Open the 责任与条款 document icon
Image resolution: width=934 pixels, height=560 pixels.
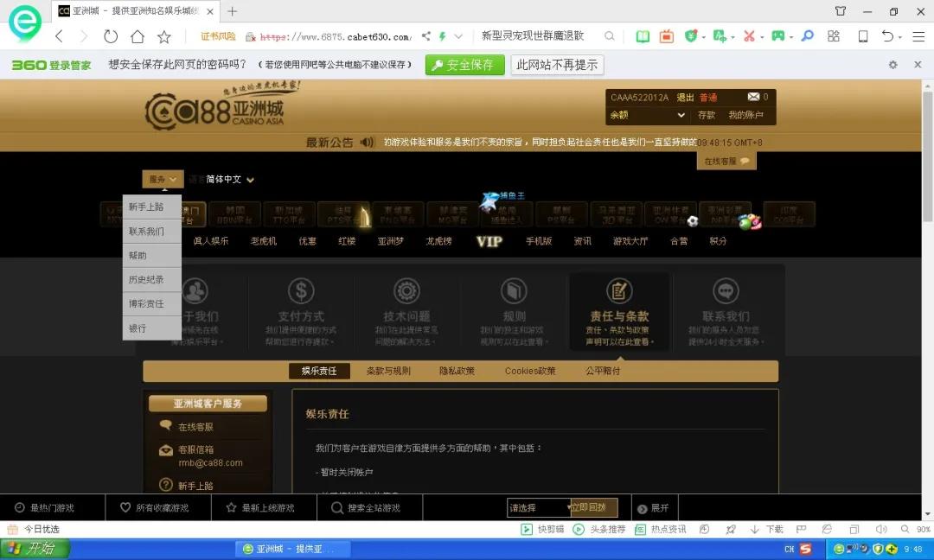point(619,292)
